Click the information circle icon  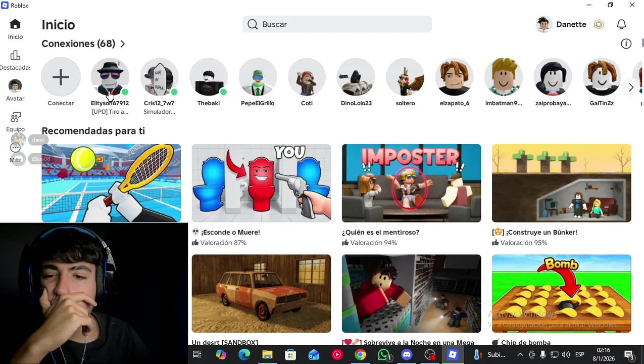click(x=626, y=44)
